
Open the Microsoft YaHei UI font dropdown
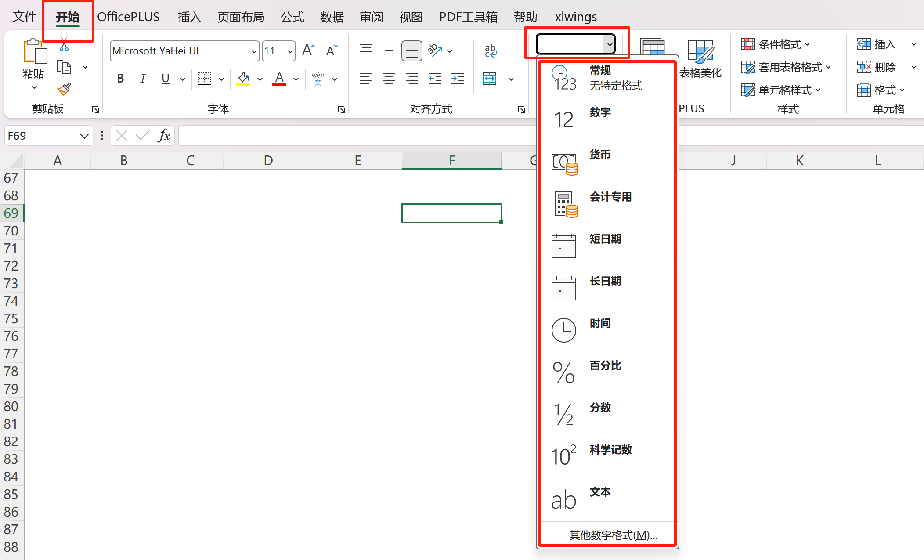tap(254, 51)
